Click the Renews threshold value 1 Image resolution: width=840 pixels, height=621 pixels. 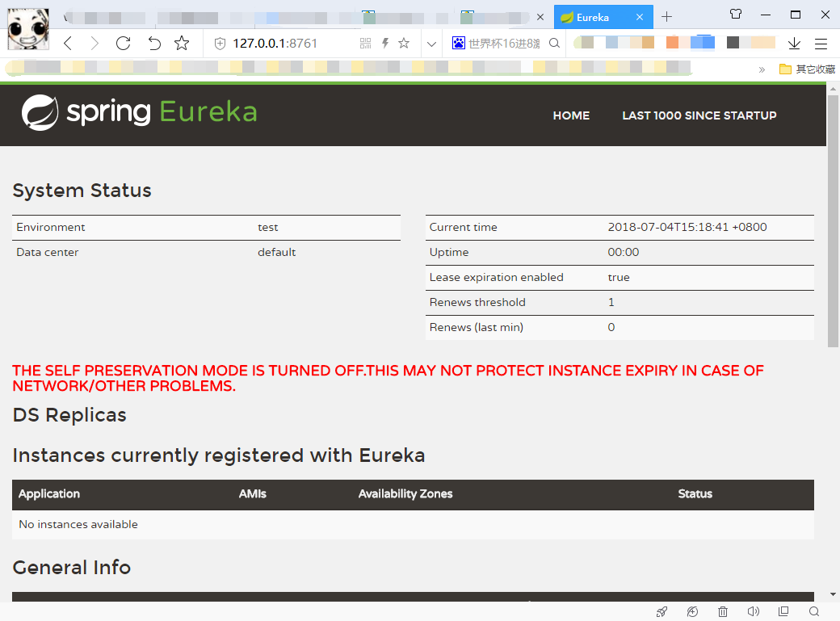(x=611, y=302)
